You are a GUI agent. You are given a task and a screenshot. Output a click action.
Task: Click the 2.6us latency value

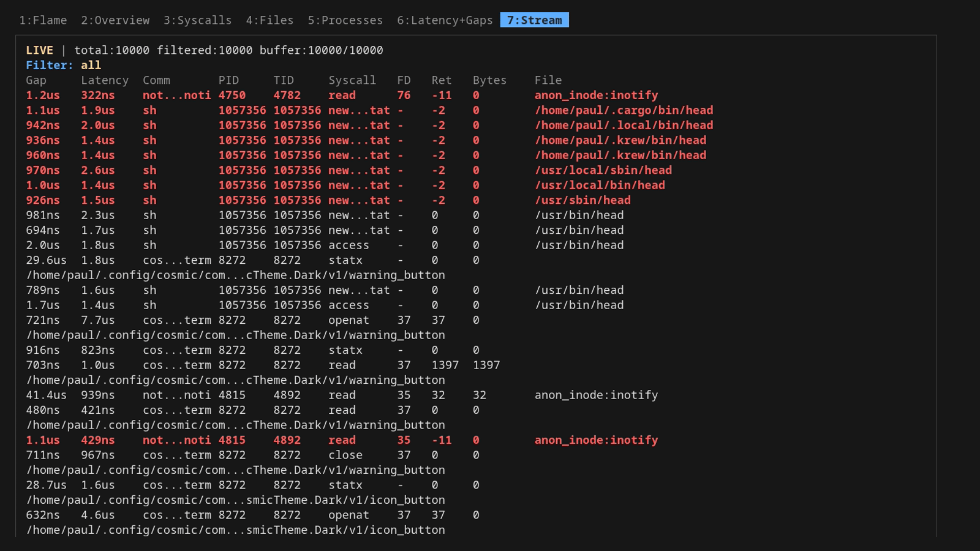(x=98, y=170)
